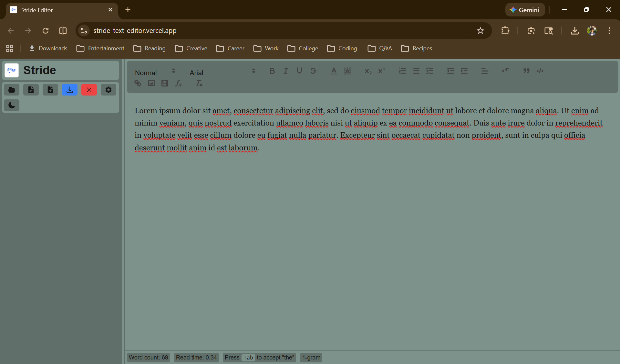Screen dimensions: 620x364
Task: Insert a bullet list
Action: (x=416, y=71)
